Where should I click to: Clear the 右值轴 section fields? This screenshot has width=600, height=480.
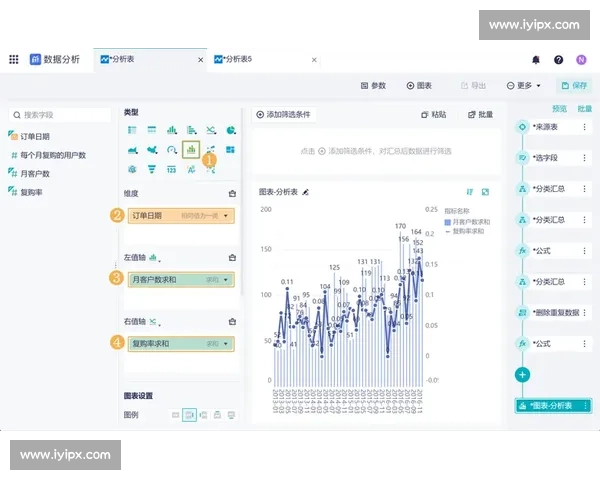point(232,322)
